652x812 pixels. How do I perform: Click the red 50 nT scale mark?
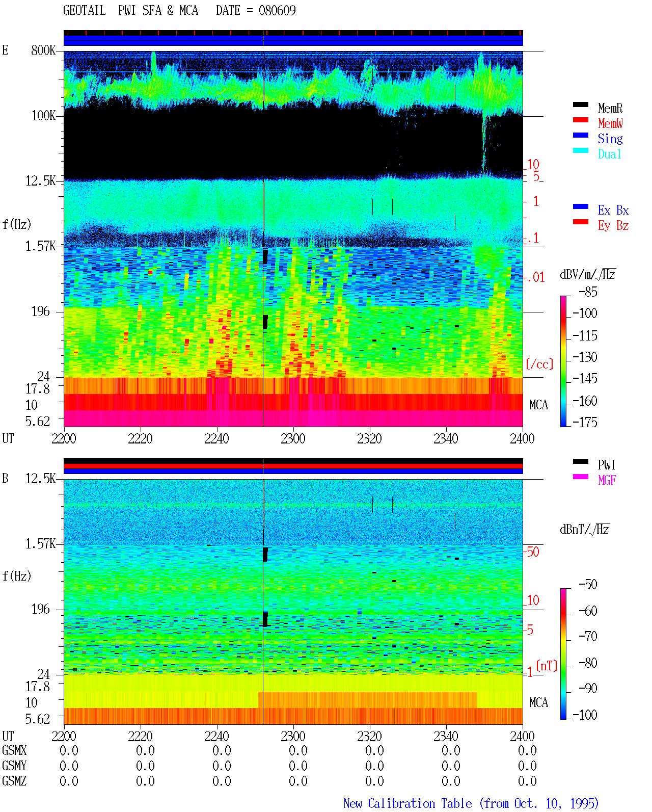pos(533,552)
